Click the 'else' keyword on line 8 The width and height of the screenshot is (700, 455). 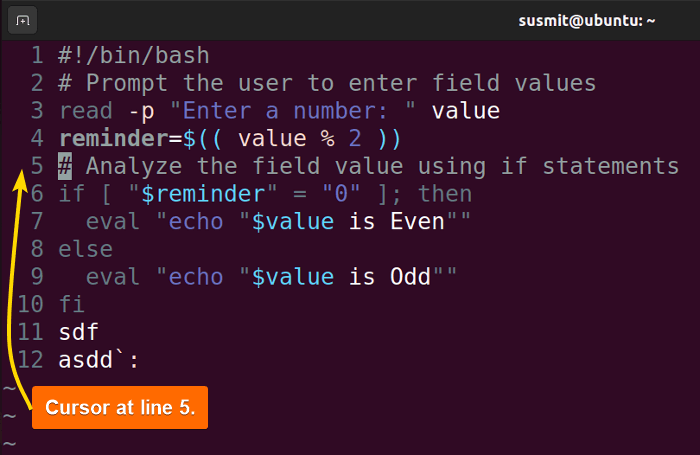point(86,249)
